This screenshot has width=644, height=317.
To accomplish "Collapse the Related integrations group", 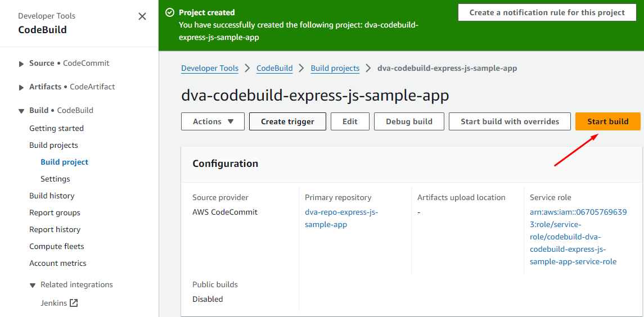I will pos(33,285).
